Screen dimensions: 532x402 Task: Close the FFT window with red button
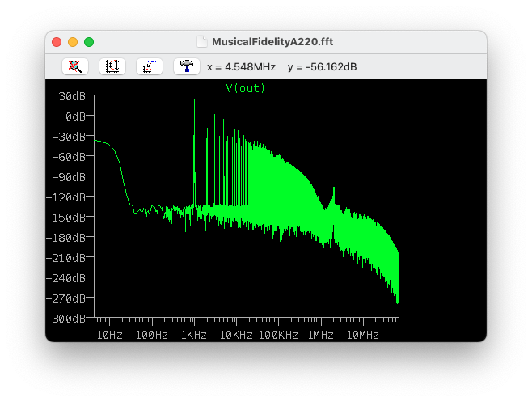point(57,42)
